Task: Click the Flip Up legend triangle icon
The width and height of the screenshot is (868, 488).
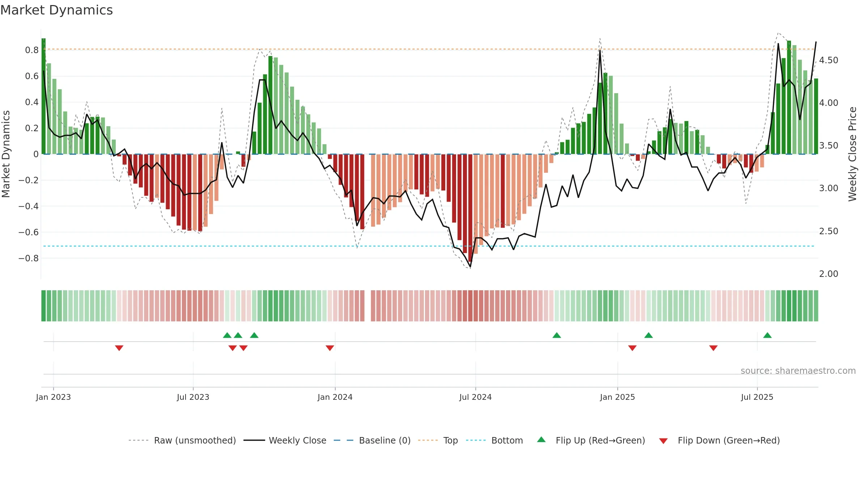Action: (541, 440)
